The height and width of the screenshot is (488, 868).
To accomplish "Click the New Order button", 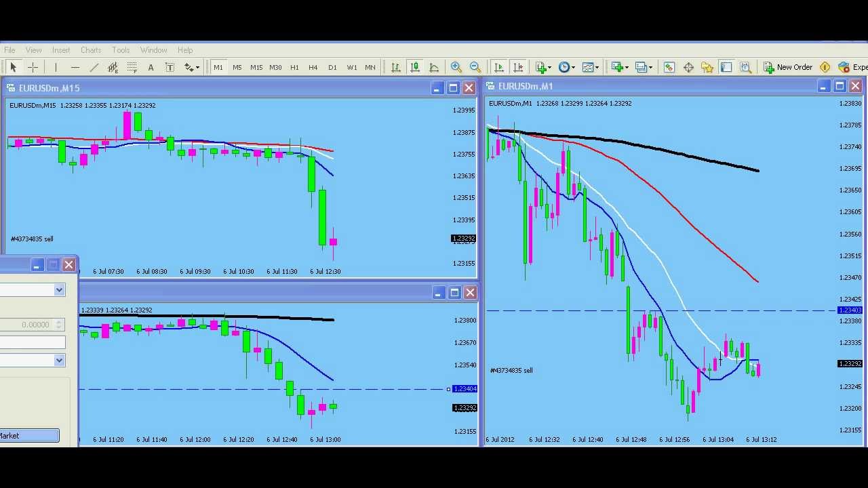I will (x=788, y=67).
